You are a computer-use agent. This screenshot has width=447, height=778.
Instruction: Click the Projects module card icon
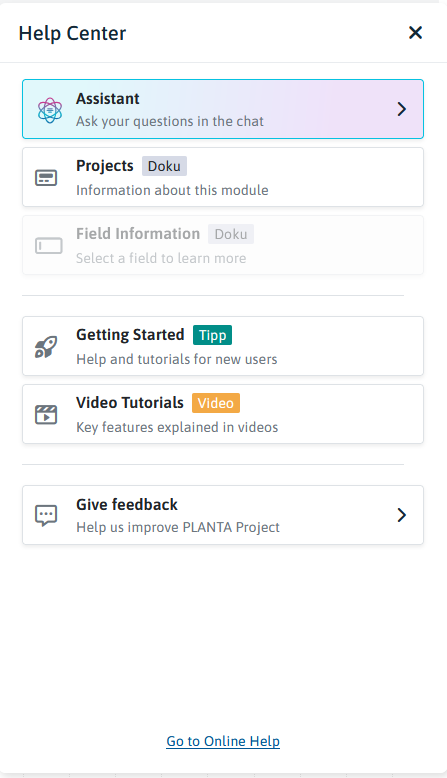click(46, 178)
